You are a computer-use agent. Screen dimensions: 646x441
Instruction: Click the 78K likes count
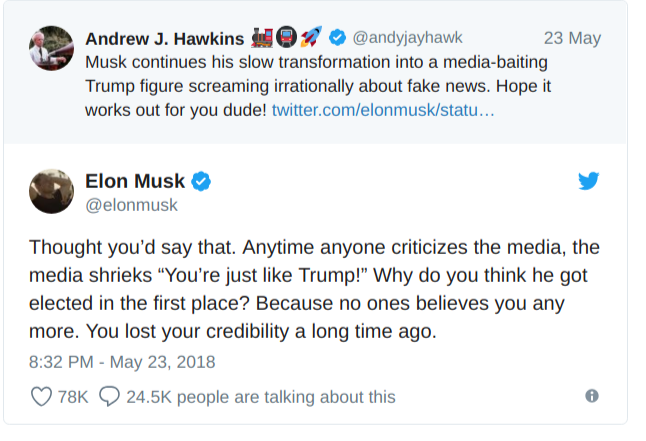(x=73, y=397)
